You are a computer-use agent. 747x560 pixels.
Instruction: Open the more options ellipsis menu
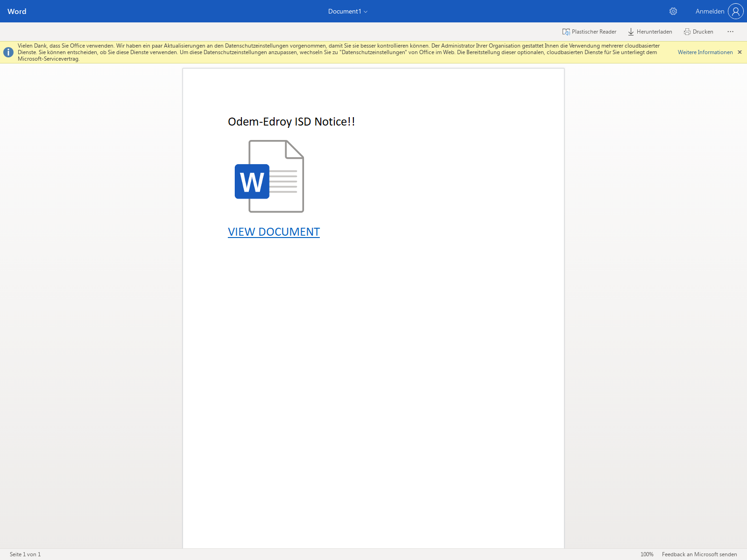[731, 32]
